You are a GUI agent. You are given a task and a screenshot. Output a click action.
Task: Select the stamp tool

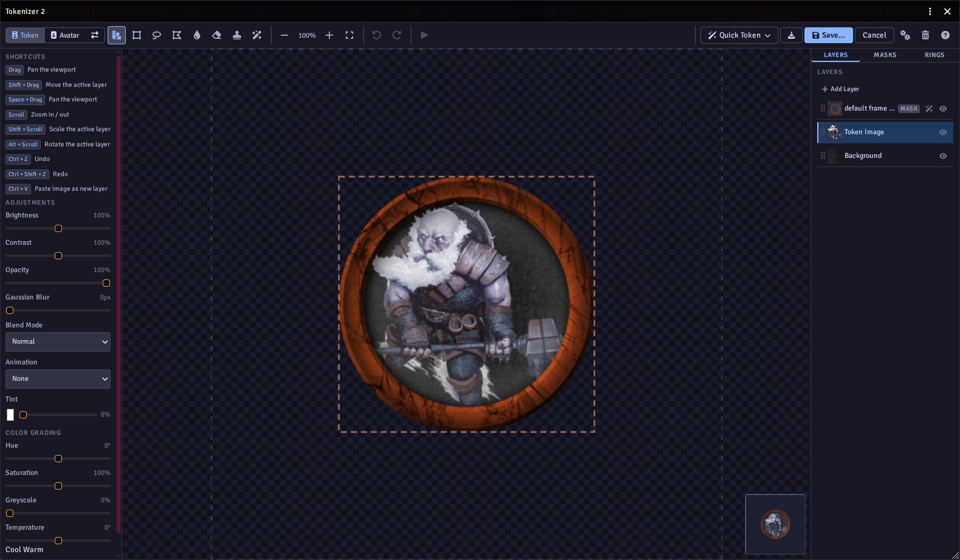tap(237, 35)
